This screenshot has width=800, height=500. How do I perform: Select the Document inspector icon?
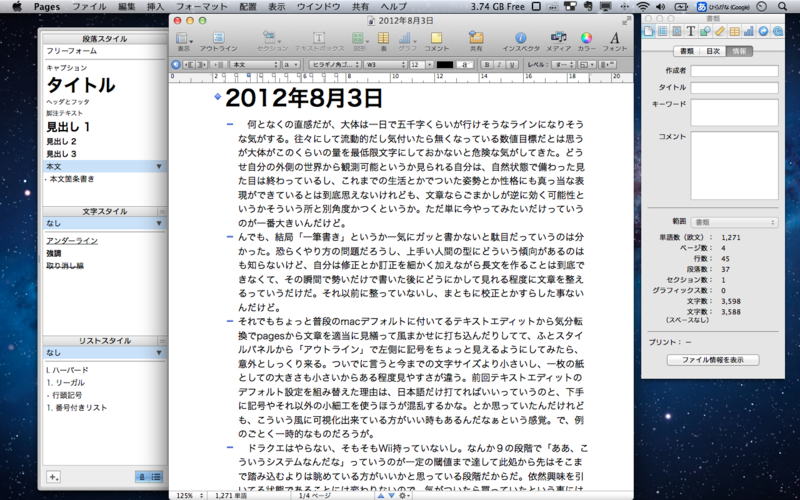(648, 31)
